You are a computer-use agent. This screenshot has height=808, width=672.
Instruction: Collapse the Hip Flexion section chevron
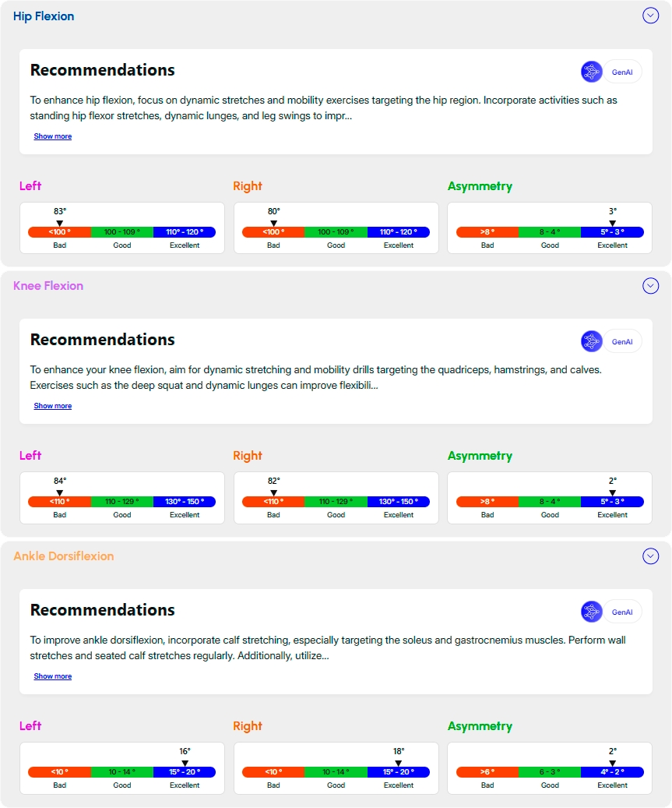click(x=651, y=16)
